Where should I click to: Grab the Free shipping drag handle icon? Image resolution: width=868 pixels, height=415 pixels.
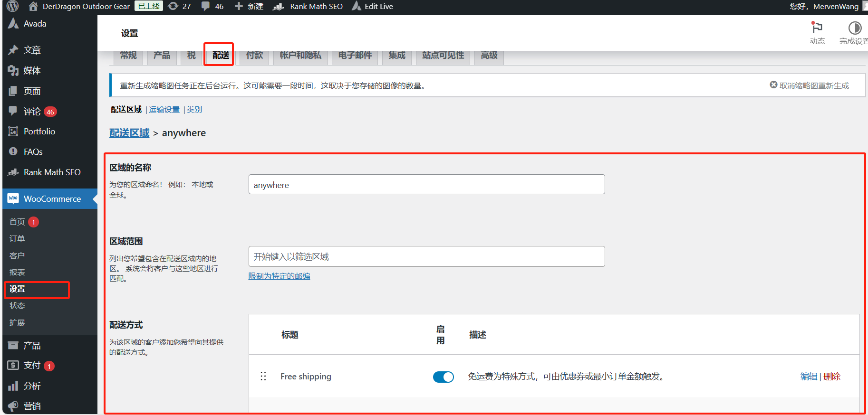pyautogui.click(x=263, y=377)
